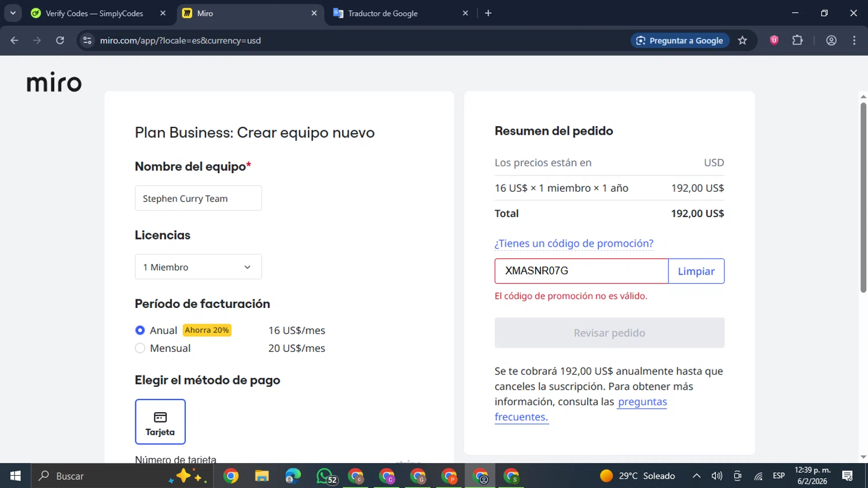Open the notification center icon

pos(848,476)
